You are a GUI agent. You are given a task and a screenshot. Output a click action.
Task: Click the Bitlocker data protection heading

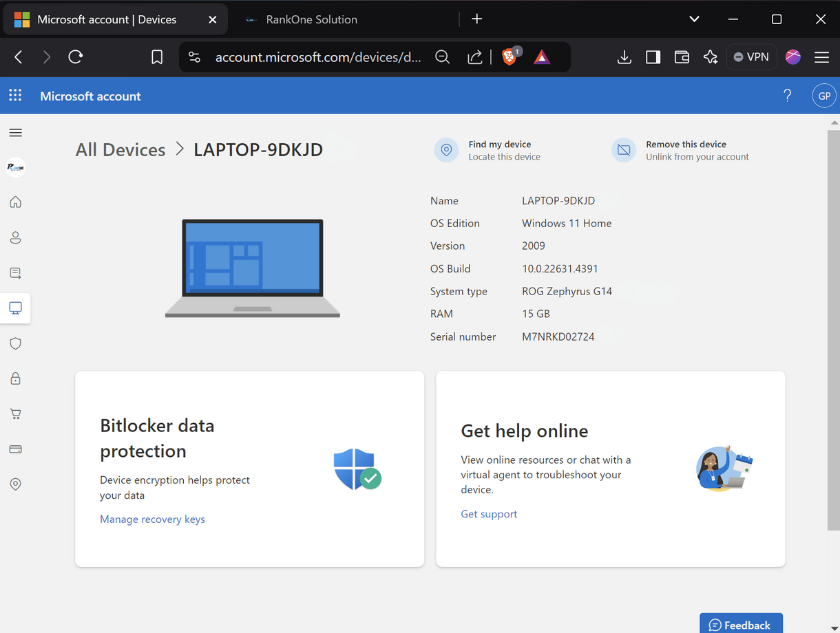(157, 438)
